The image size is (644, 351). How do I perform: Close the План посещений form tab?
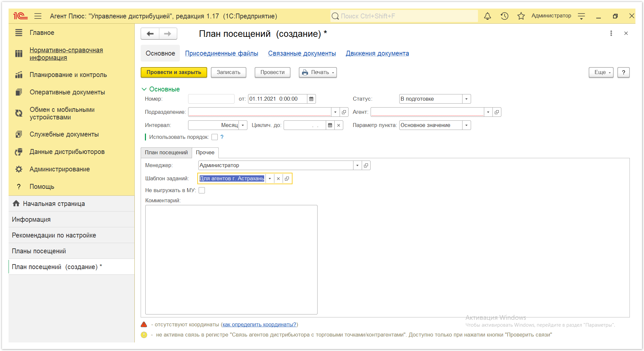[626, 33]
